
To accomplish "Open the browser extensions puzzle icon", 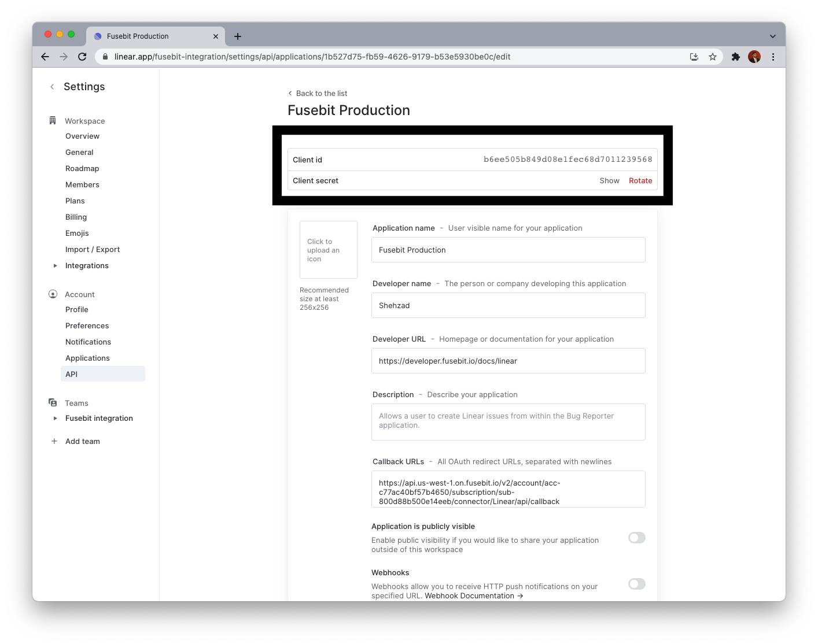I will click(x=736, y=57).
